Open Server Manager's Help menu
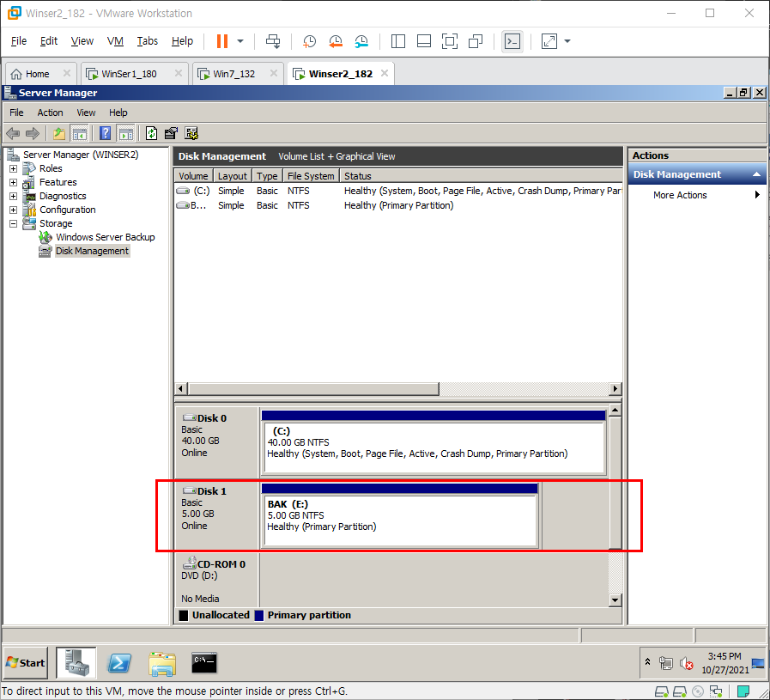Image resolution: width=770 pixels, height=700 pixels. pyautogui.click(x=118, y=113)
